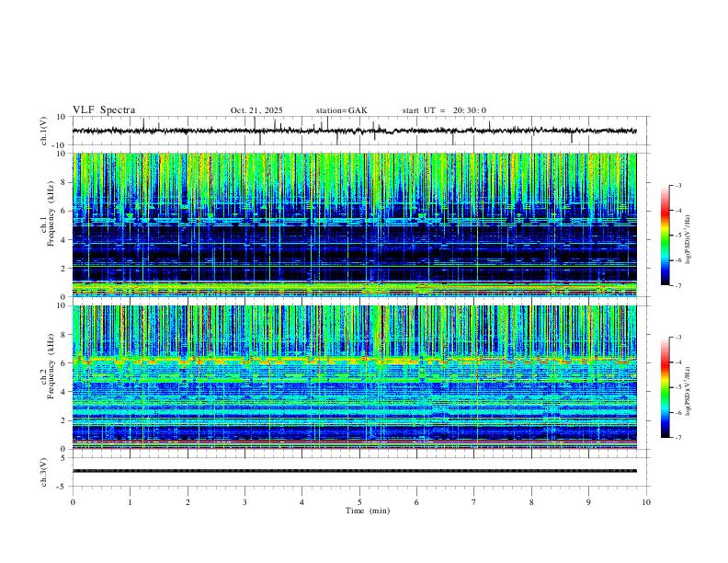Click the '-7' value on ch.2 colorbar
The image size is (728, 563).
[678, 437]
